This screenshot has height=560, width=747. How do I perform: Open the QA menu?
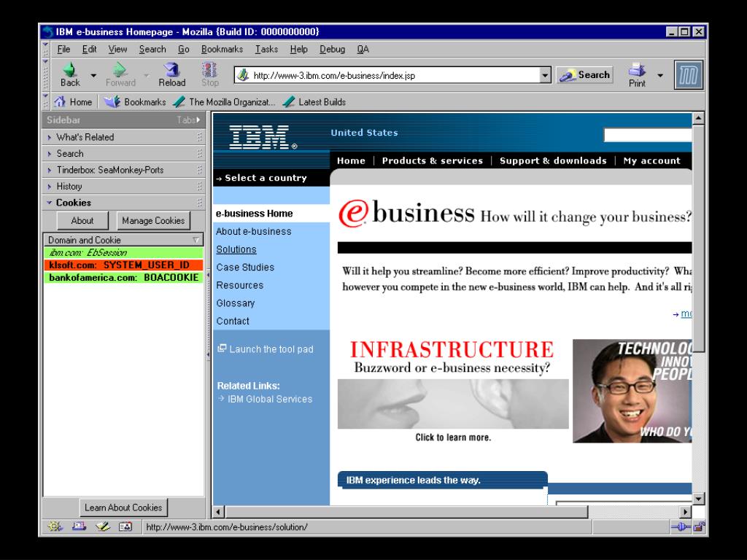(x=363, y=49)
